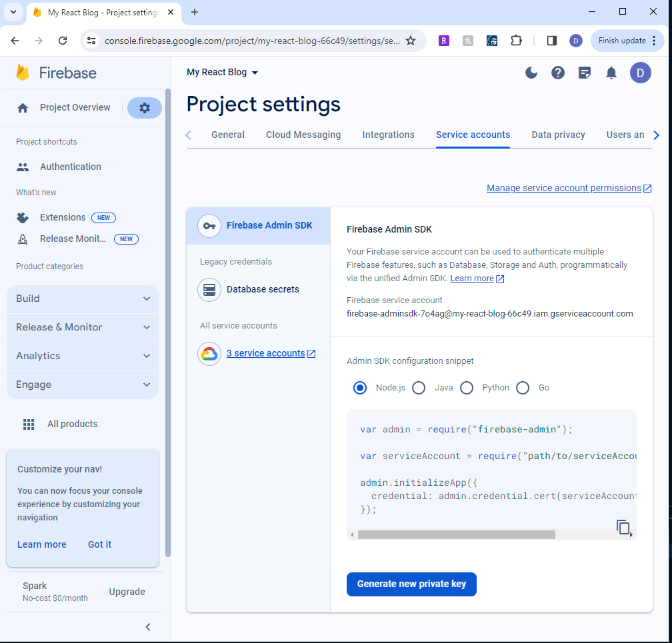This screenshot has height=643, width=672.
Task: Copy the code snippet with copy icon
Action: coord(623,526)
